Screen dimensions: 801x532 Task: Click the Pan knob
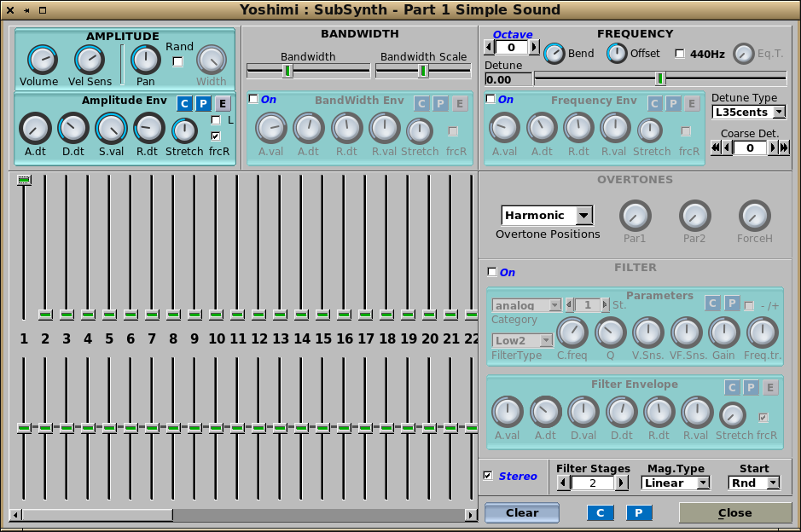click(146, 60)
